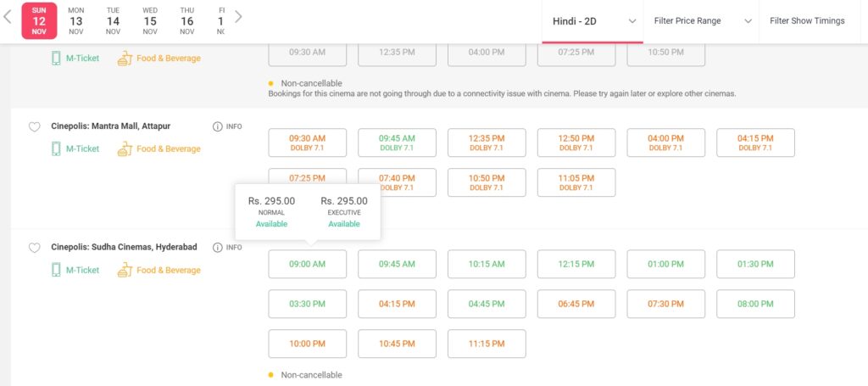Select 10:45 PM show at Sudha Cinemas
868x386 pixels.
click(x=397, y=344)
